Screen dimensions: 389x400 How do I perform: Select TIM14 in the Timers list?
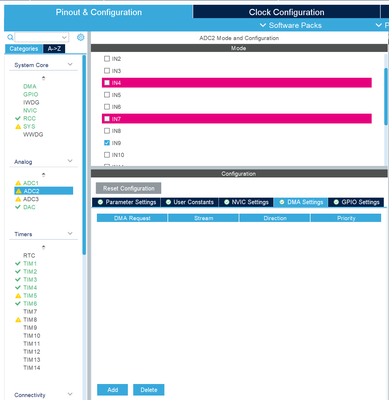coord(31,368)
